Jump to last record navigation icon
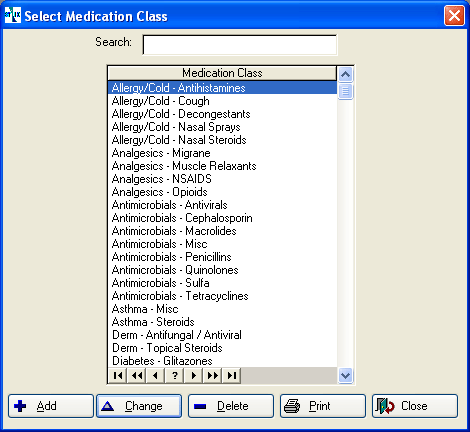This screenshot has width=470, height=432. tap(232, 376)
